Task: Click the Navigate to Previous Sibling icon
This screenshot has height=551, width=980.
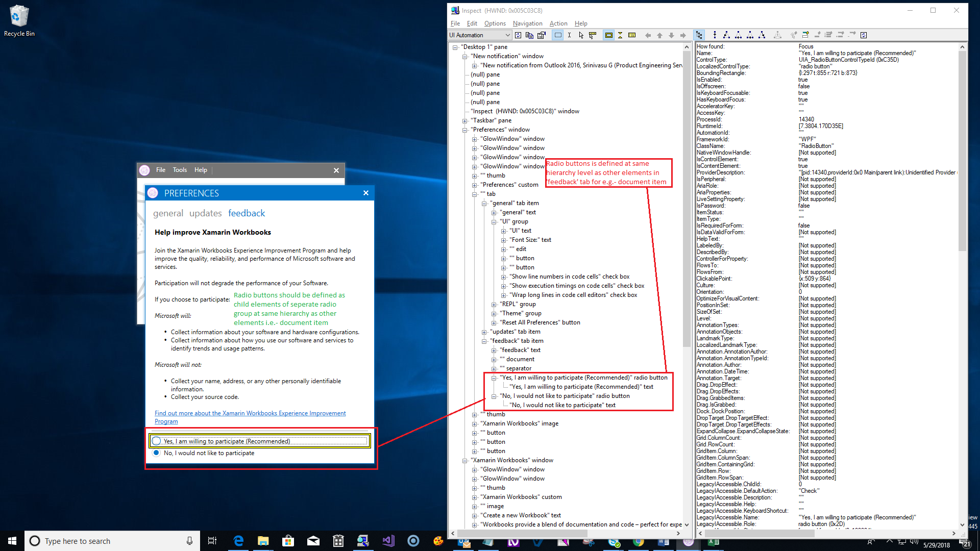Action: 738,35
